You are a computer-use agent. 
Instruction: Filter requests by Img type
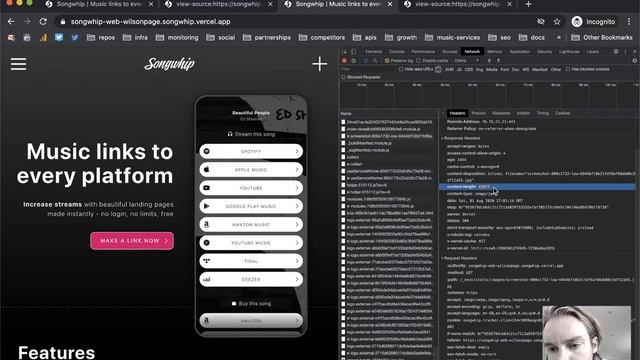pyautogui.click(x=480, y=70)
